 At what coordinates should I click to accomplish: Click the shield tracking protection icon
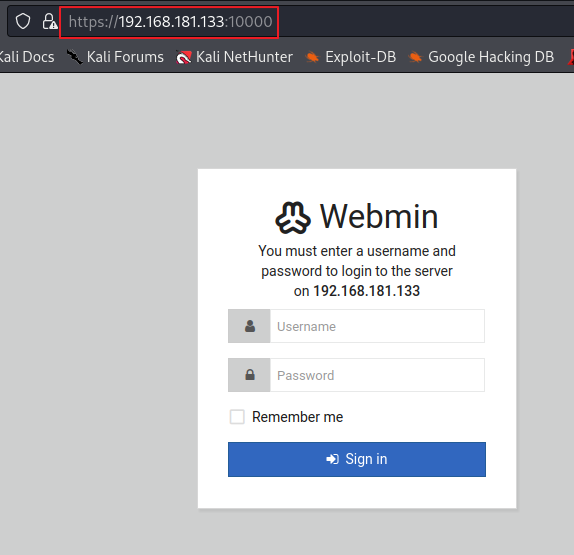(23, 22)
